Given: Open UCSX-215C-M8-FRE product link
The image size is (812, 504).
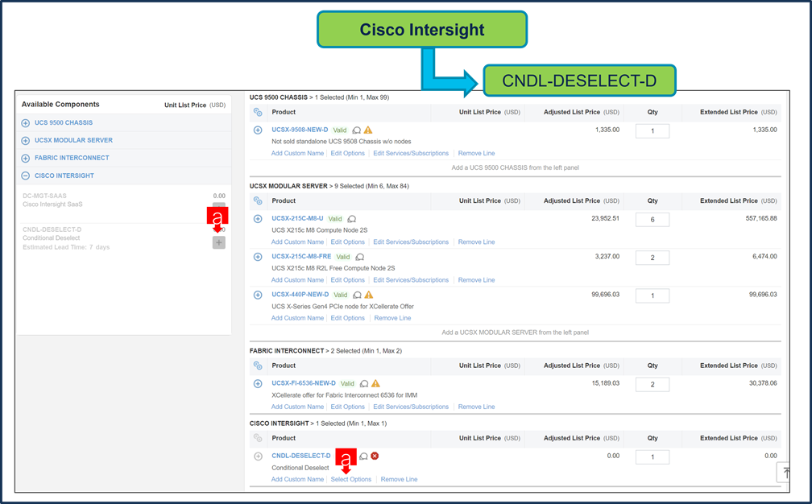Looking at the screenshot, I should tap(301, 256).
